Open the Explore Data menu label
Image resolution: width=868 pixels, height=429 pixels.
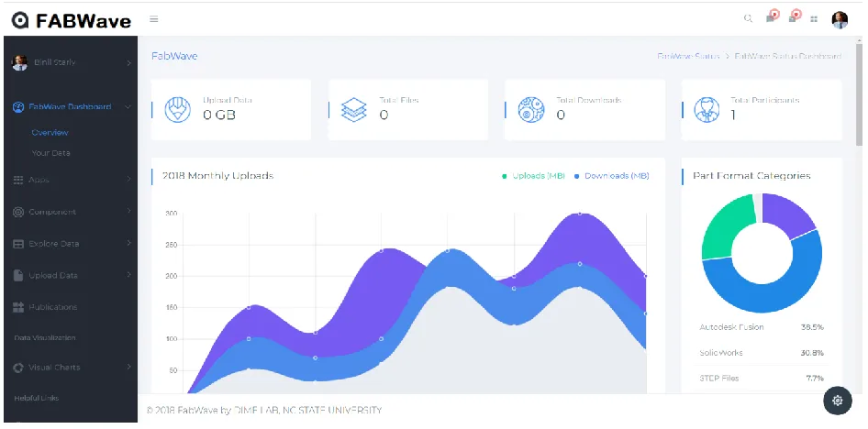click(54, 243)
